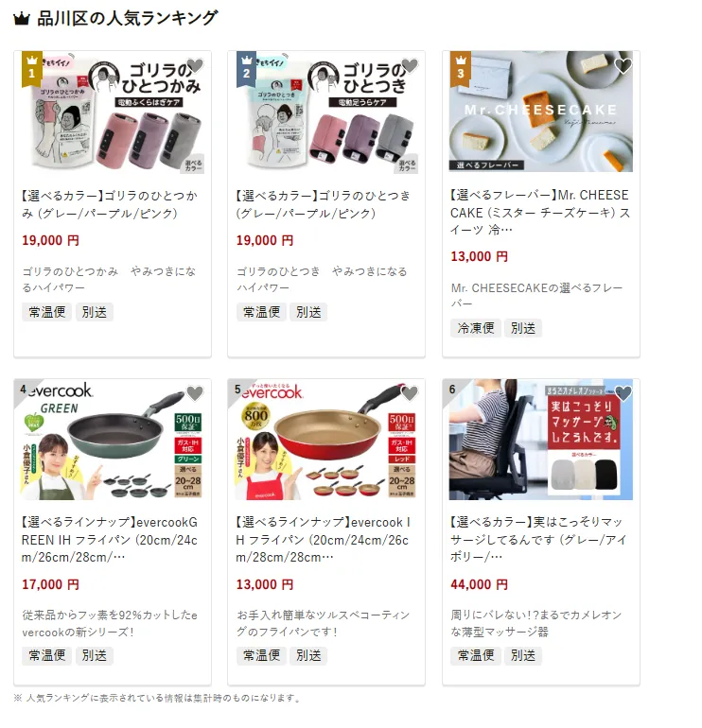Click 常温便 tag on evercookGREEN card
Screen dimensions: 702x728
[x=47, y=655]
